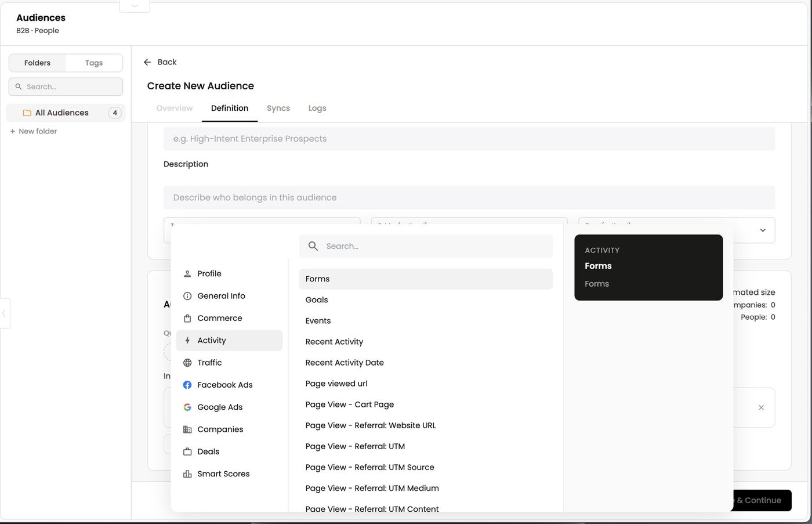The image size is (812, 524).
Task: Click the Google Ads logo icon
Action: pos(187,407)
